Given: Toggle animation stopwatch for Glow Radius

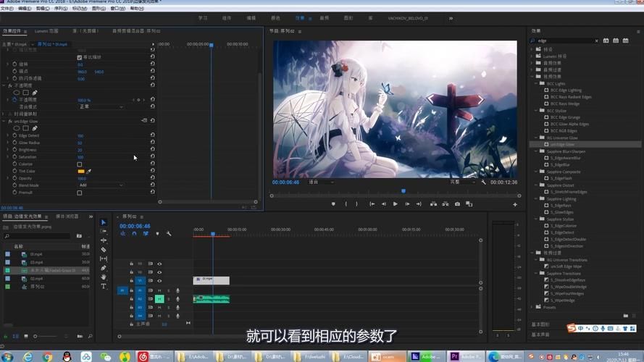Looking at the screenshot, I should (14, 143).
